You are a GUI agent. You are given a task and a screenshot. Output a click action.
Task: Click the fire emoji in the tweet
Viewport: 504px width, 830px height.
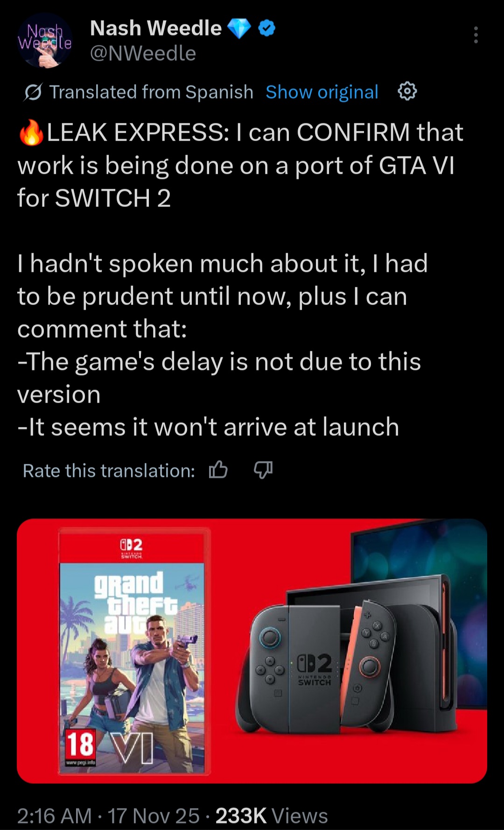click(x=31, y=133)
